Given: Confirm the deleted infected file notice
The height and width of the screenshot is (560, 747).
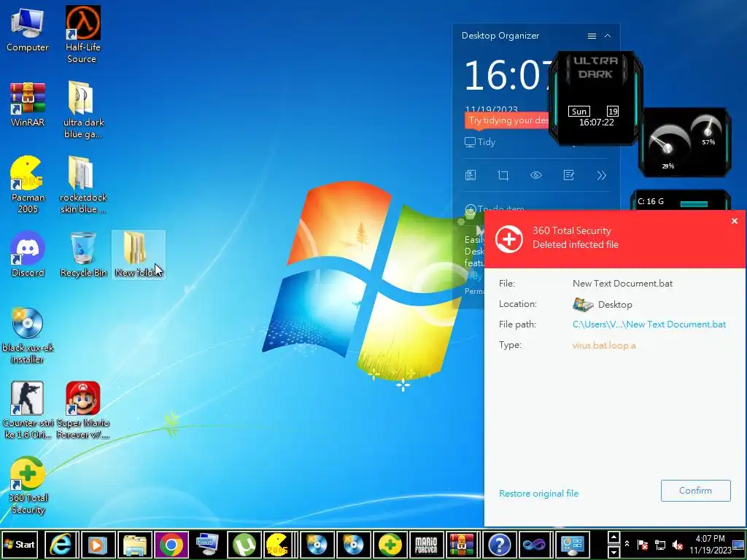Looking at the screenshot, I should pos(695,491).
